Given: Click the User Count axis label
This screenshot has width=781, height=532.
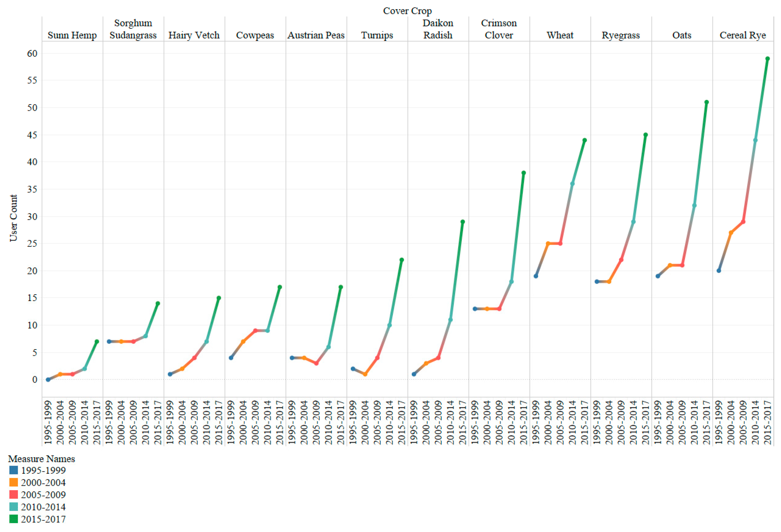Looking at the screenshot, I should point(13,218).
